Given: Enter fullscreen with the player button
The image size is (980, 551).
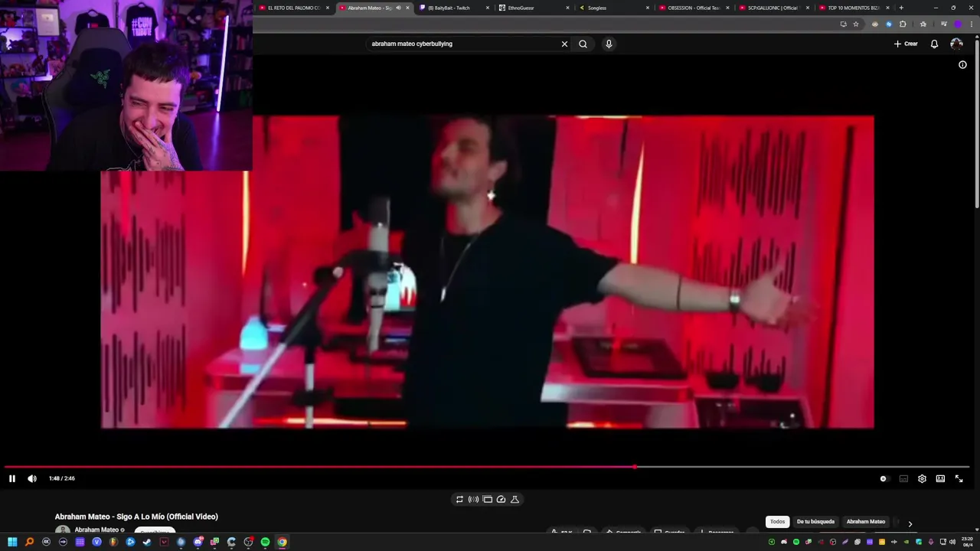Looking at the screenshot, I should click(x=959, y=478).
